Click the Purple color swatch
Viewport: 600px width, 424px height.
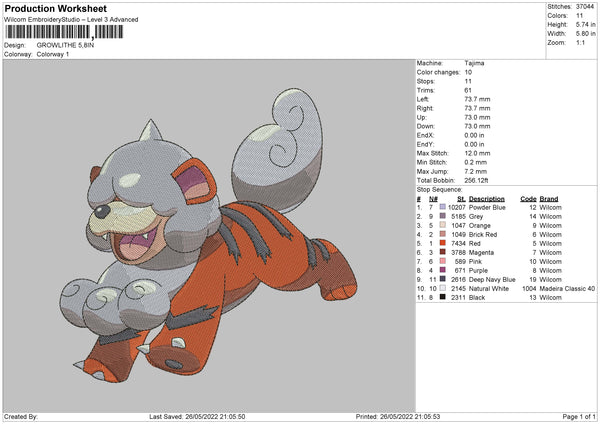pyautogui.click(x=443, y=270)
